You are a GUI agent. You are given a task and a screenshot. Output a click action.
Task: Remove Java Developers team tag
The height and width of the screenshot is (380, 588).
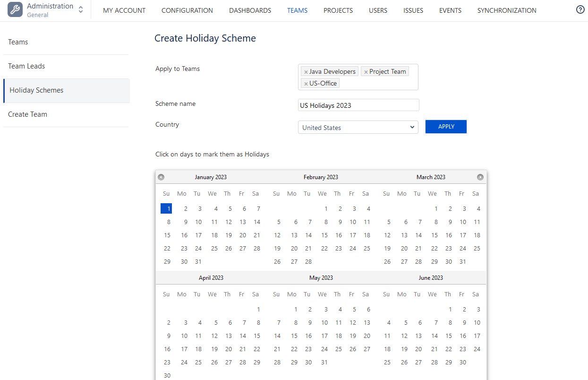tap(306, 72)
